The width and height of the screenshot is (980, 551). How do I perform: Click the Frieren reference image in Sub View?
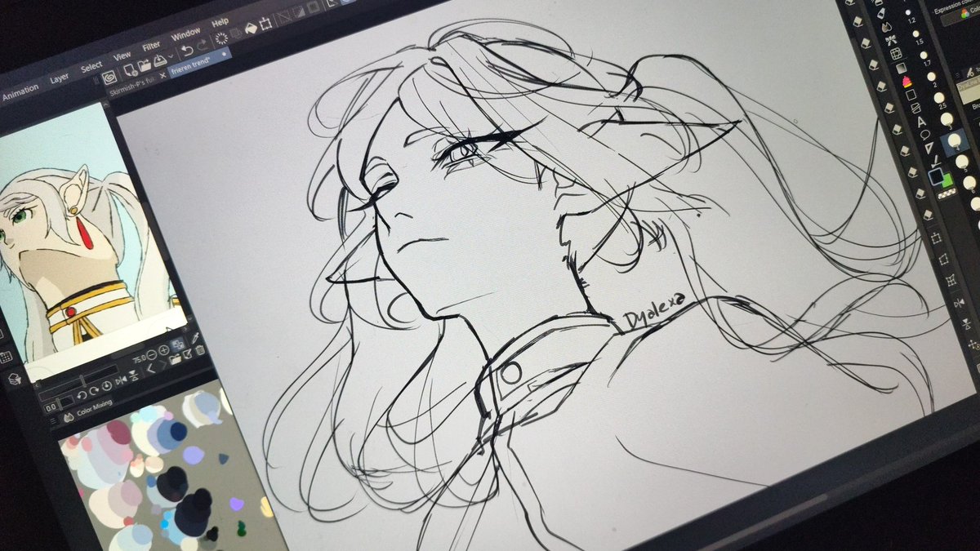(x=82, y=245)
